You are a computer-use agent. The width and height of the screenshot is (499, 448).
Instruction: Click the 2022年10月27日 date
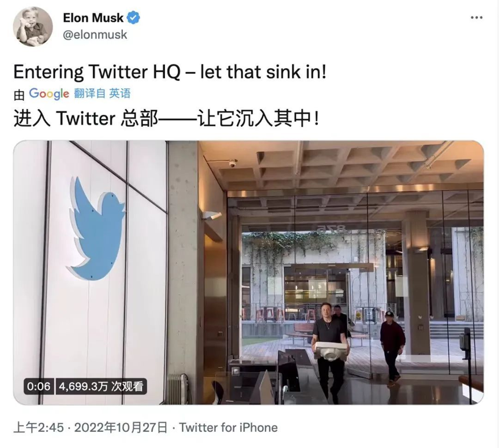tap(120, 427)
